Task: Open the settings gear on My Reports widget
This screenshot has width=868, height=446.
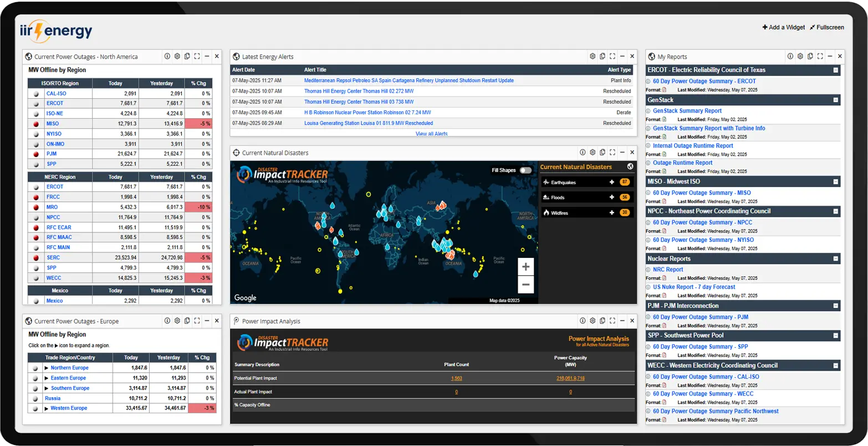Action: (x=800, y=56)
